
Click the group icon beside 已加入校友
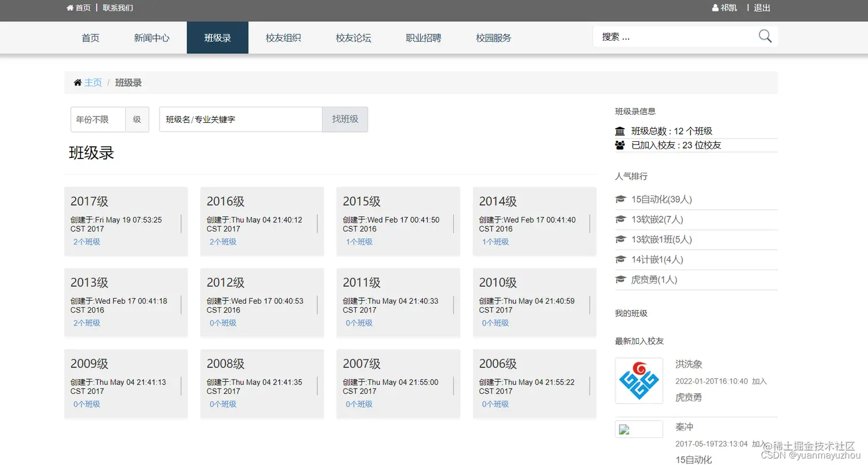pos(619,145)
